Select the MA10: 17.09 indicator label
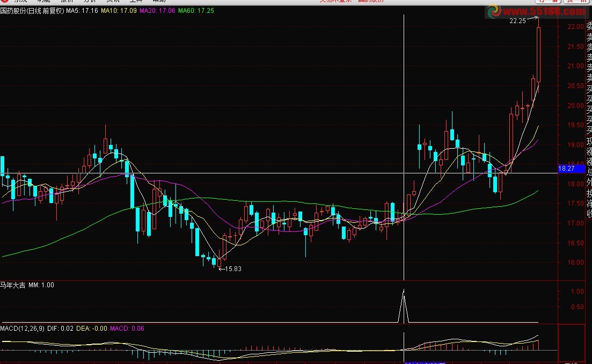 pos(119,11)
